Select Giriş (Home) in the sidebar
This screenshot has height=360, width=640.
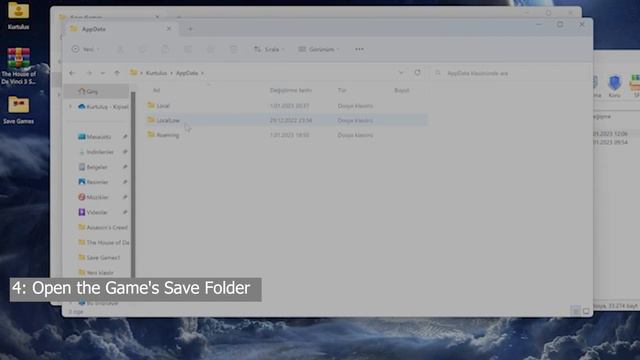(97, 91)
